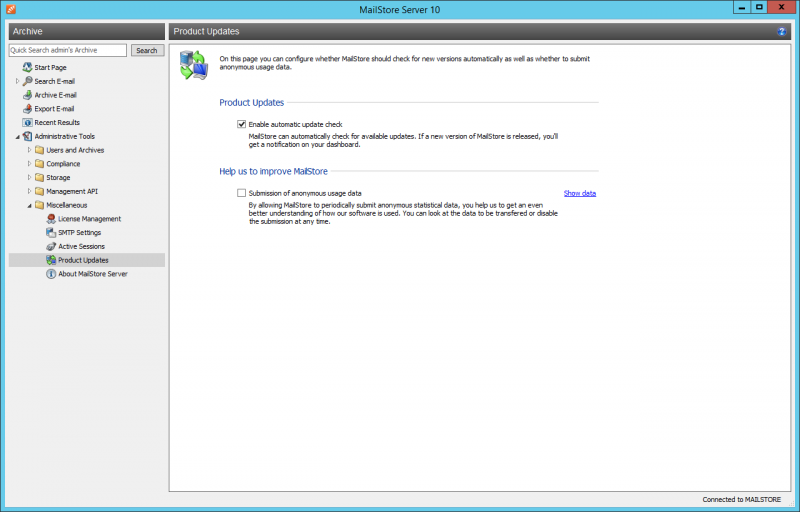
Task: Click the Start Page home icon
Action: (x=28, y=67)
